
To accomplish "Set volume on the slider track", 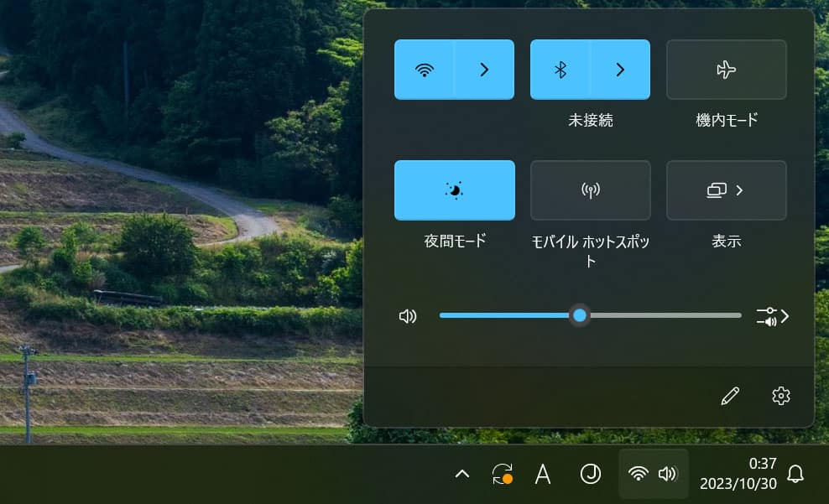I will pyautogui.click(x=590, y=315).
